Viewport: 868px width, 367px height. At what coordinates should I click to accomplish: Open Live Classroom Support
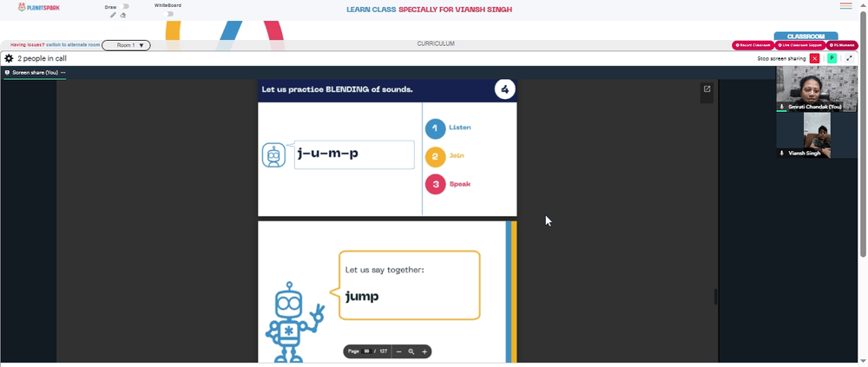point(800,45)
